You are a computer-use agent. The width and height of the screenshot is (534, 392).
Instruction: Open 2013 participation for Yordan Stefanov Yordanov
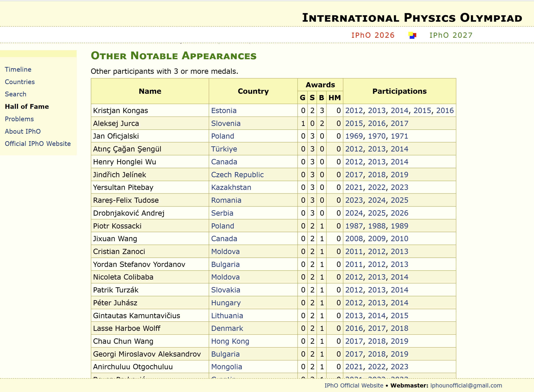[x=400, y=264]
